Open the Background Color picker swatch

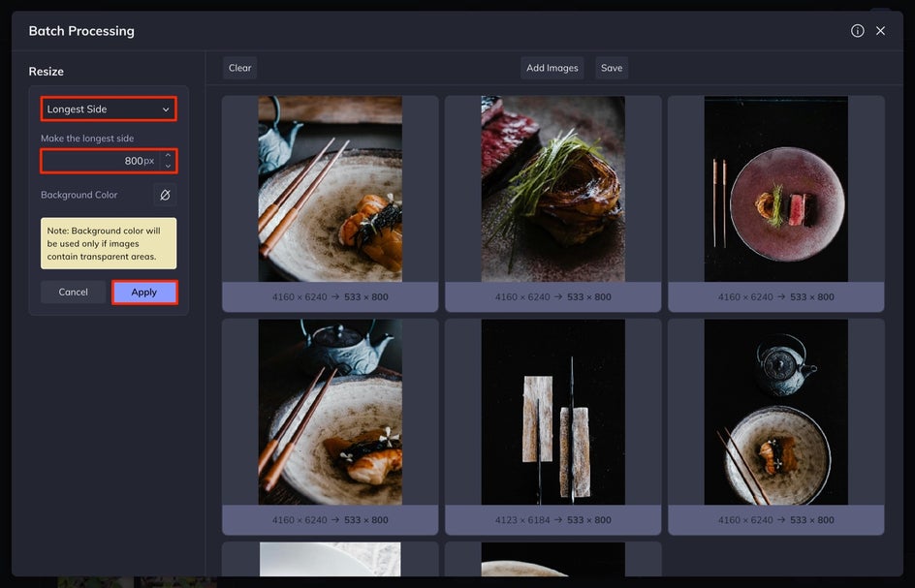(165, 195)
